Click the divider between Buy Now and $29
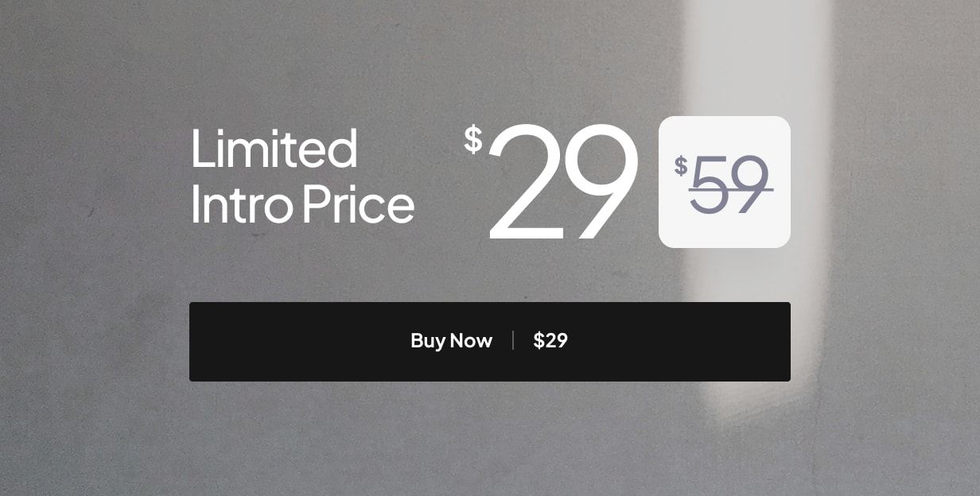The height and width of the screenshot is (496, 980). (x=512, y=341)
